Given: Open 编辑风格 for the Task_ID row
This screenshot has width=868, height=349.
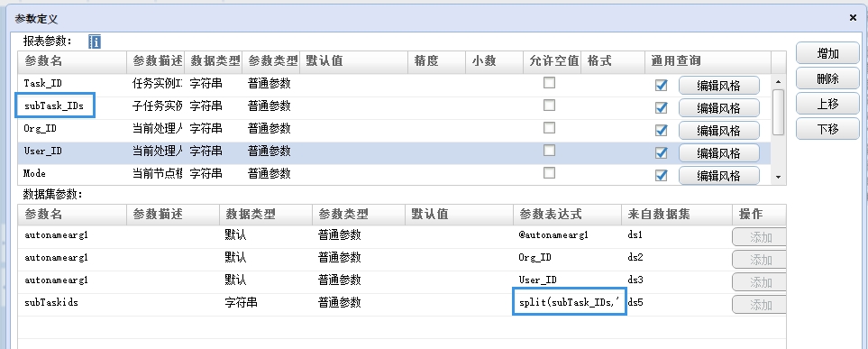Looking at the screenshot, I should (x=718, y=86).
